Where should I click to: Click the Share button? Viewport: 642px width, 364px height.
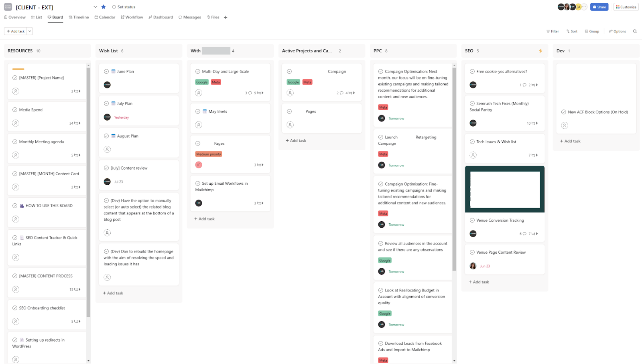(599, 7)
